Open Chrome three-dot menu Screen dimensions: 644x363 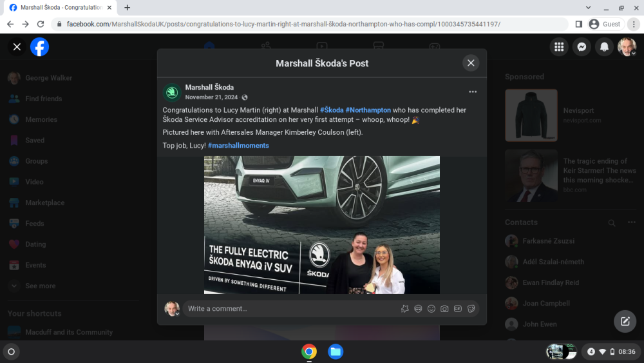[634, 25]
